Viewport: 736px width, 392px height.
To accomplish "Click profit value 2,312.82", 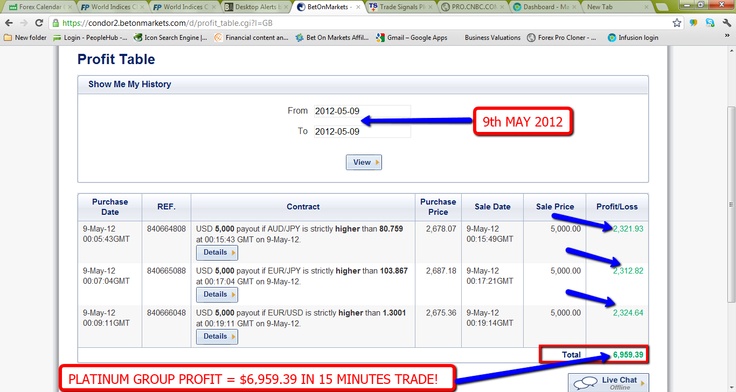I will pyautogui.click(x=628, y=271).
